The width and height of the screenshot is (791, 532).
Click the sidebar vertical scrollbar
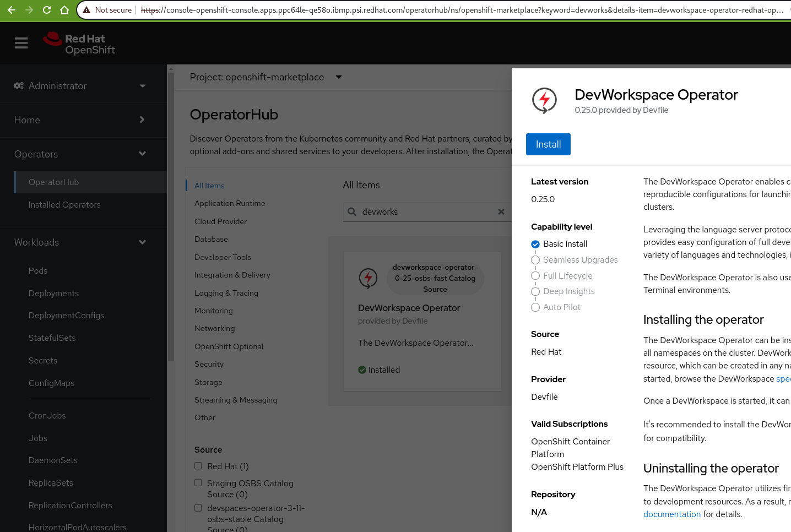pyautogui.click(x=171, y=220)
